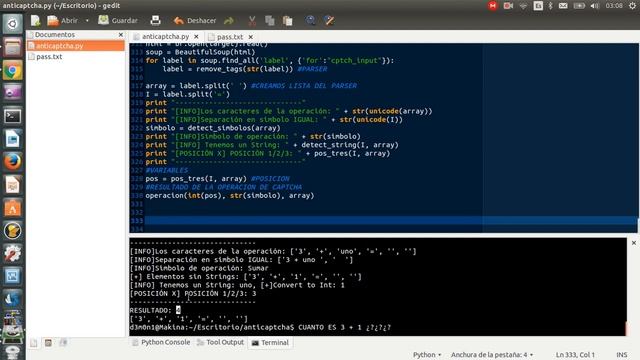Open the Anchura de la pestaña dropdown
The width and height of the screenshot is (640, 360).
492,355
